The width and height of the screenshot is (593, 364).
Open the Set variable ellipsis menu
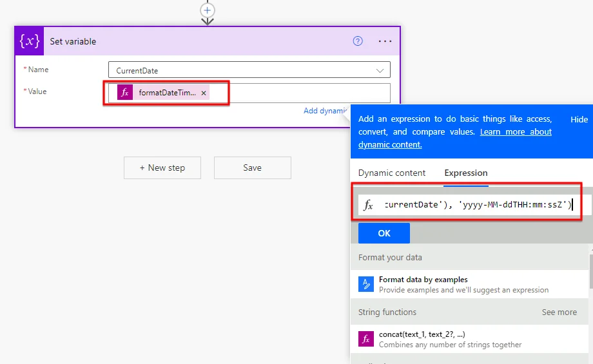pos(385,41)
